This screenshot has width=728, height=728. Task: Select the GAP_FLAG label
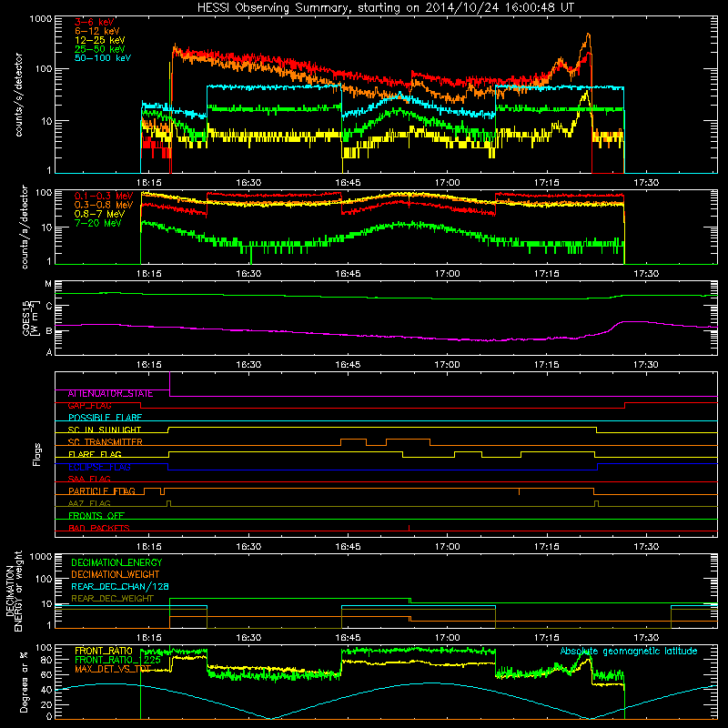89,406
